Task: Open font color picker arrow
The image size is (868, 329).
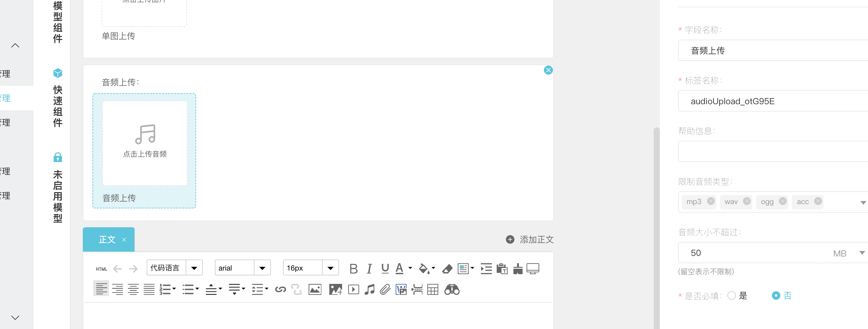Action: [x=410, y=268]
